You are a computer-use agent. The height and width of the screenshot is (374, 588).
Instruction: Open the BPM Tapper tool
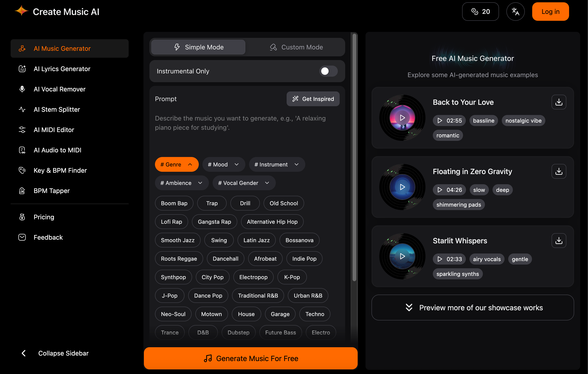(52, 191)
